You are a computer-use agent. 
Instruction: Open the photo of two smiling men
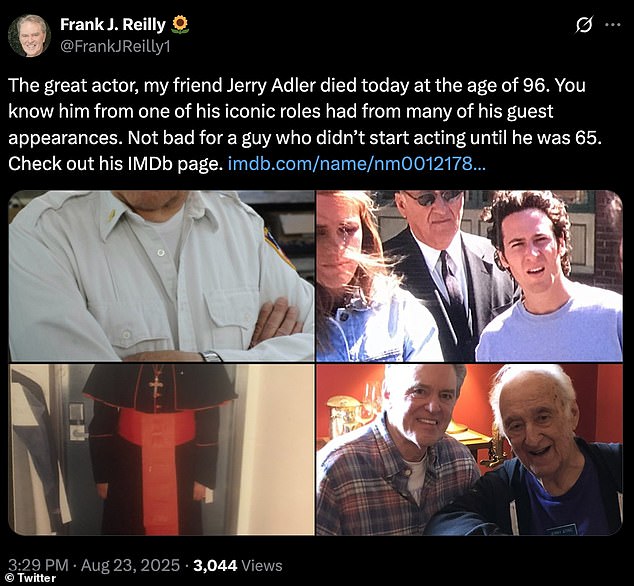[469, 450]
